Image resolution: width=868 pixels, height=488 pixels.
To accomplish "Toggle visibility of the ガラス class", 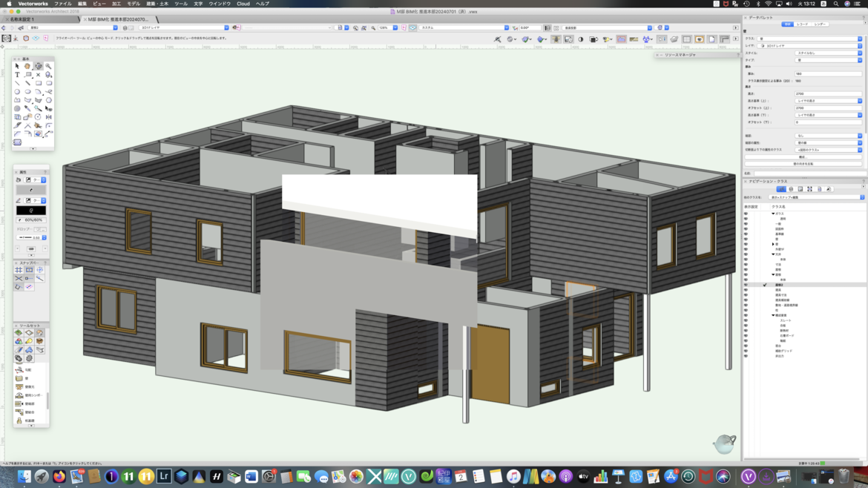I will point(746,214).
